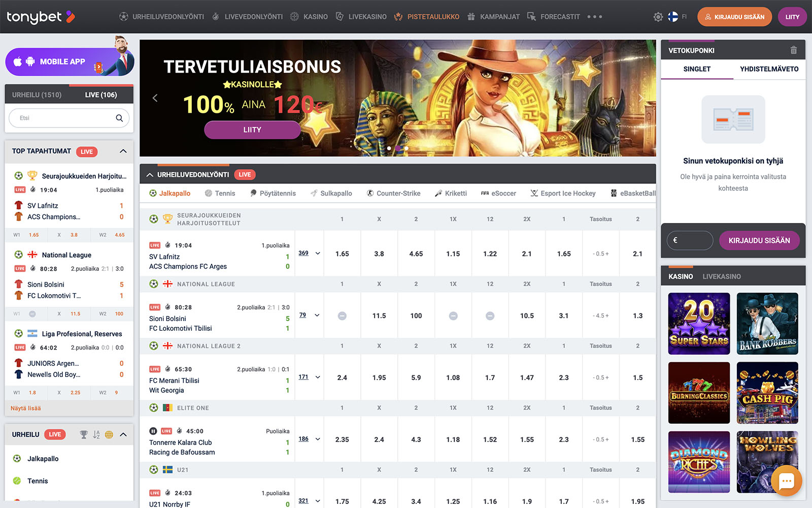Open the settings gear icon in header
This screenshot has height=508, width=812.
(x=658, y=17)
